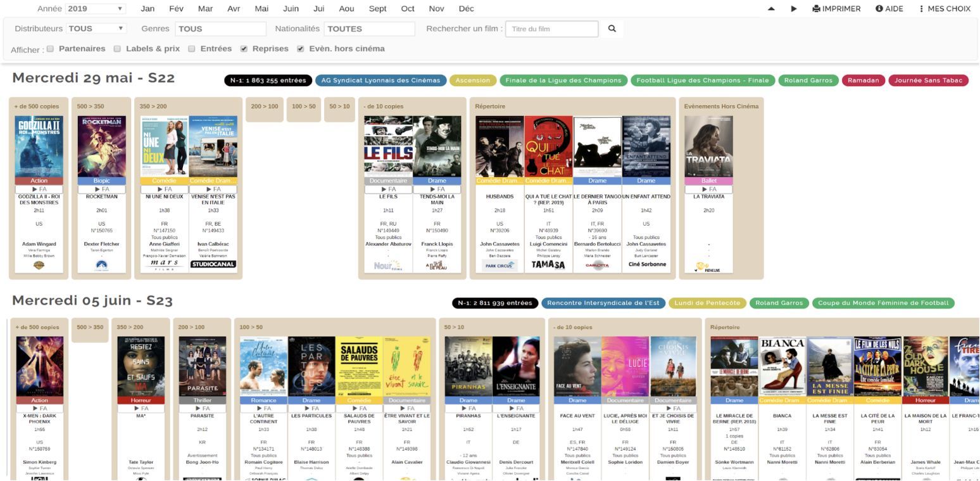
Task: Select the Mai month tab
Action: point(261,9)
